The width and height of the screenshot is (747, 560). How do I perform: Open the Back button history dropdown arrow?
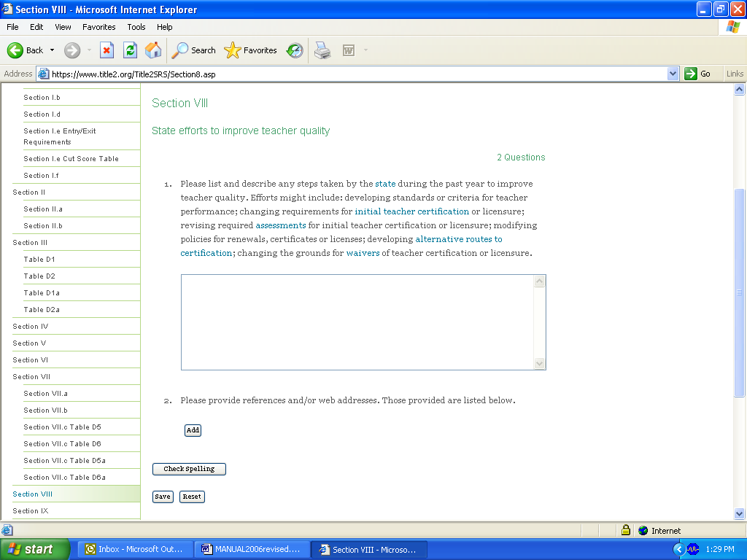pyautogui.click(x=52, y=50)
